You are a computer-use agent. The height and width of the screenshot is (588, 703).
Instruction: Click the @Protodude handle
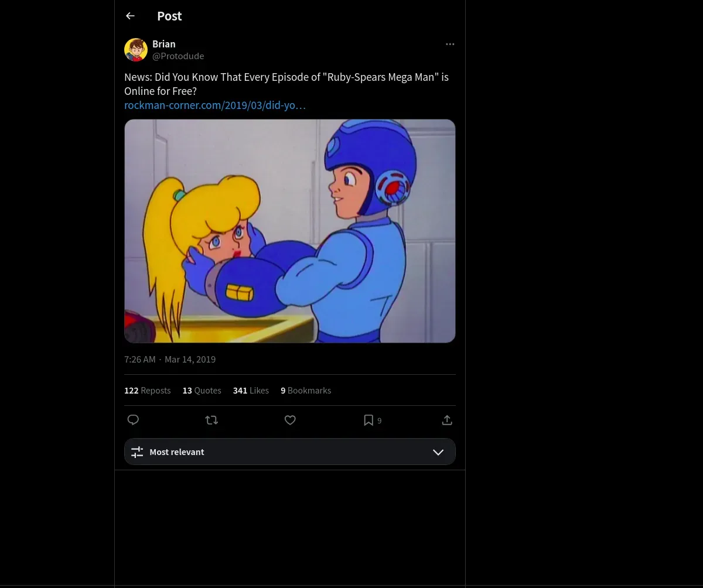coord(178,56)
